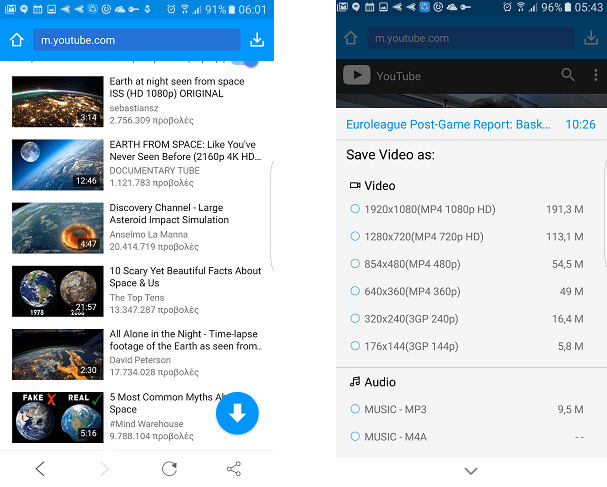Image resolution: width=607 pixels, height=487 pixels.
Task: Open Earth at night seen from space thumbnail
Action: 58,101
